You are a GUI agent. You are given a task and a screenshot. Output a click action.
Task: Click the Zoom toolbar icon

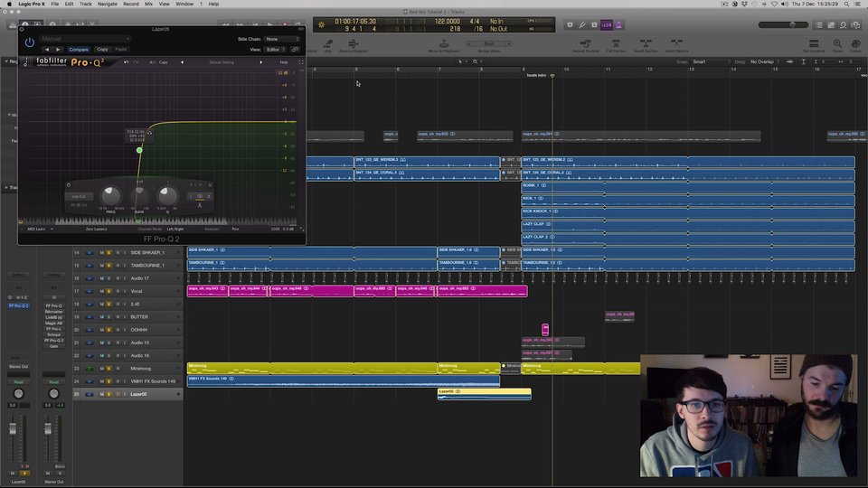click(x=837, y=45)
